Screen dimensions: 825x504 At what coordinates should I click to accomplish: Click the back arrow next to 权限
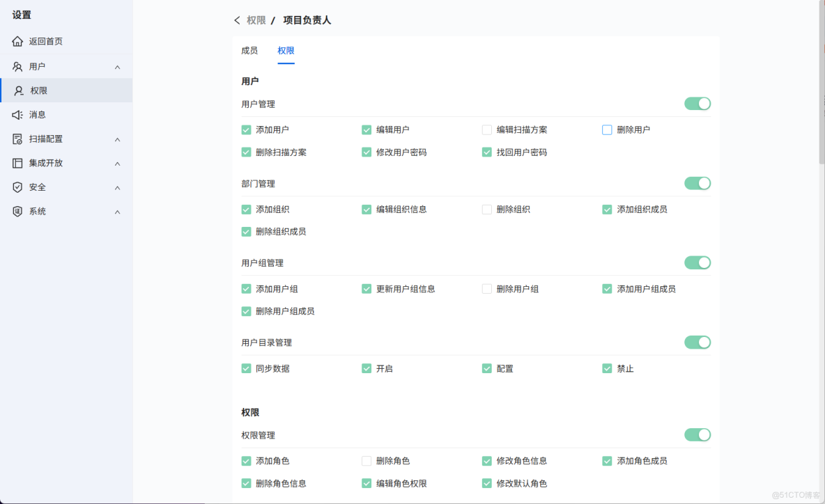coord(238,20)
